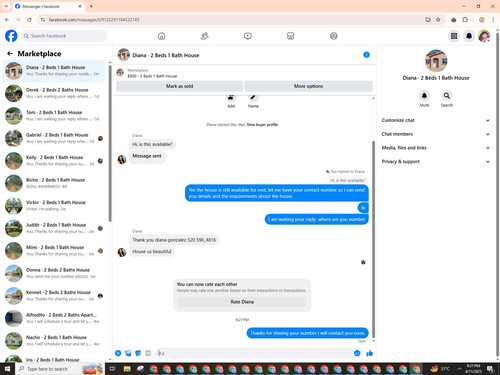Open File Explorer on the taskbar
Screen dimensions: 500x375
[x=127, y=369]
